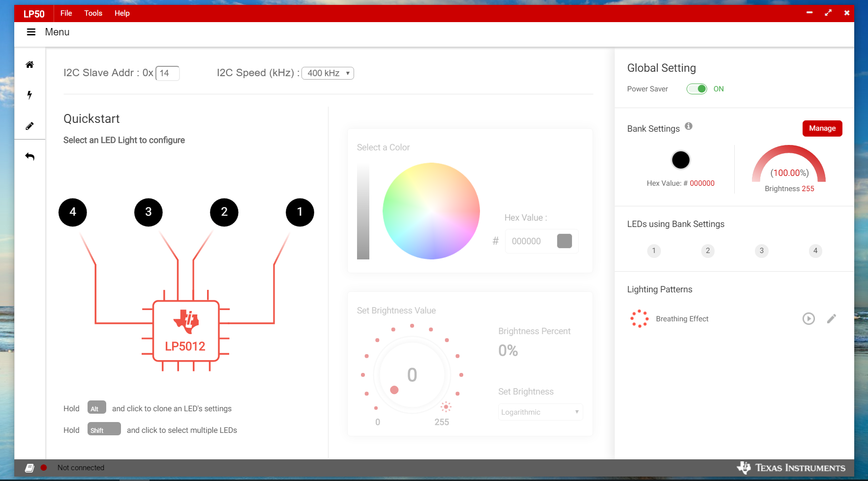Open the lightning bolt sidebar icon
The height and width of the screenshot is (481, 868).
tap(30, 95)
